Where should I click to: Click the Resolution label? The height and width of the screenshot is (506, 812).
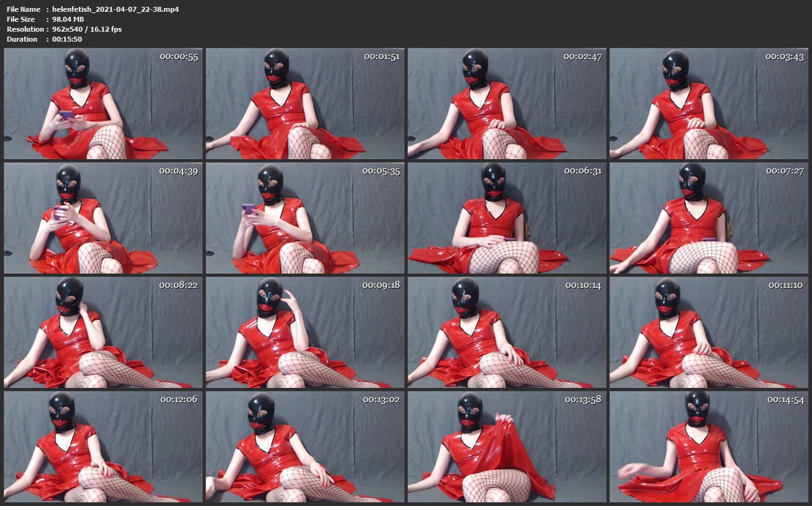point(25,29)
